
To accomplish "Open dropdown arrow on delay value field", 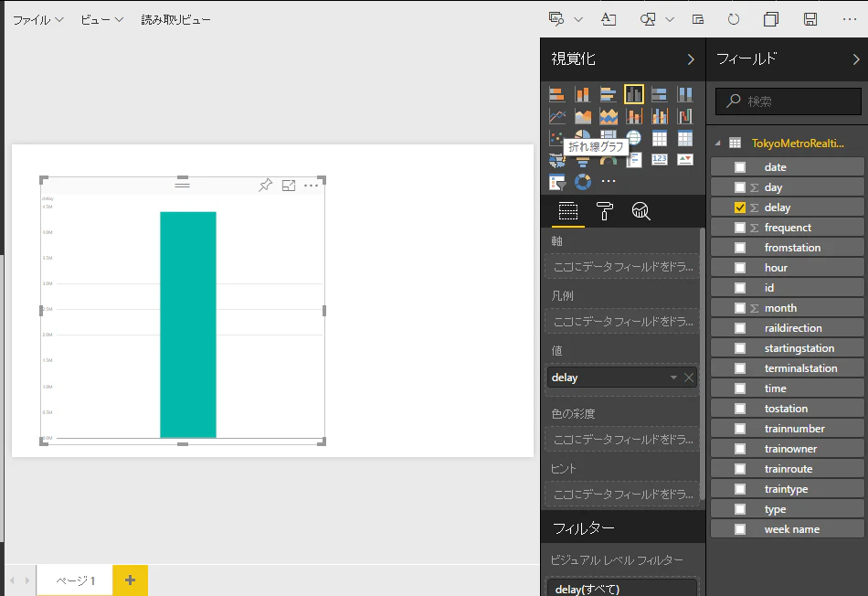I will point(673,378).
